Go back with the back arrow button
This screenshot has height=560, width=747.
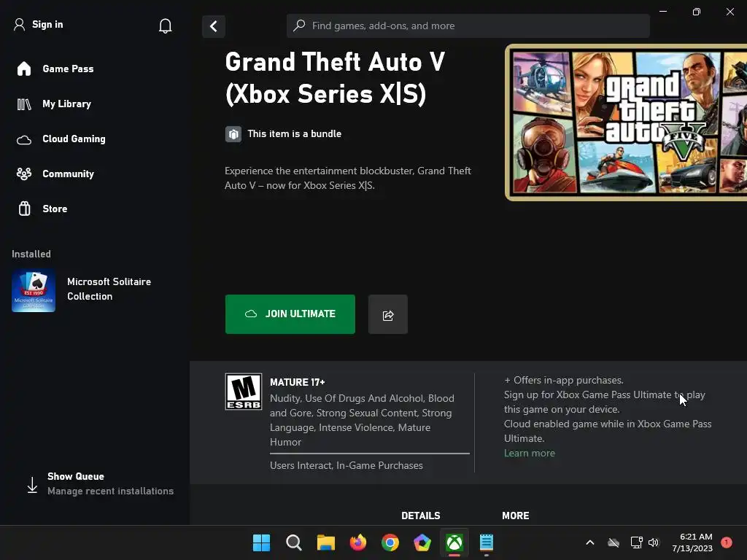pyautogui.click(x=214, y=26)
